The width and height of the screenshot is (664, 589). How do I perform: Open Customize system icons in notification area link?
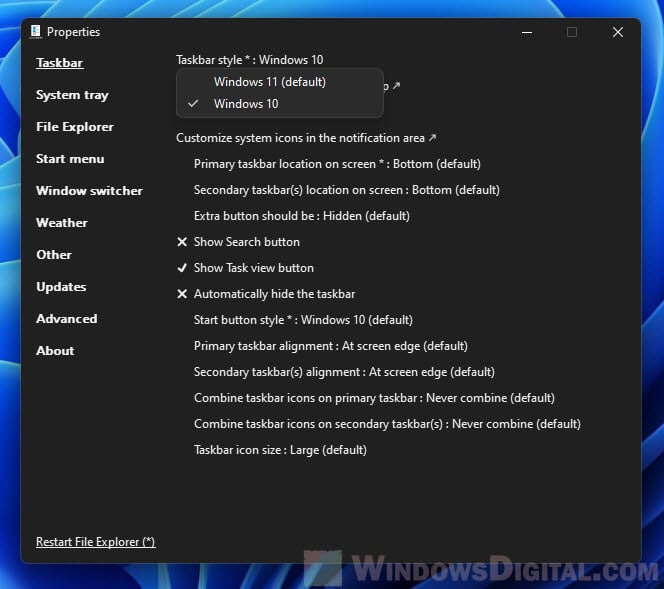306,138
